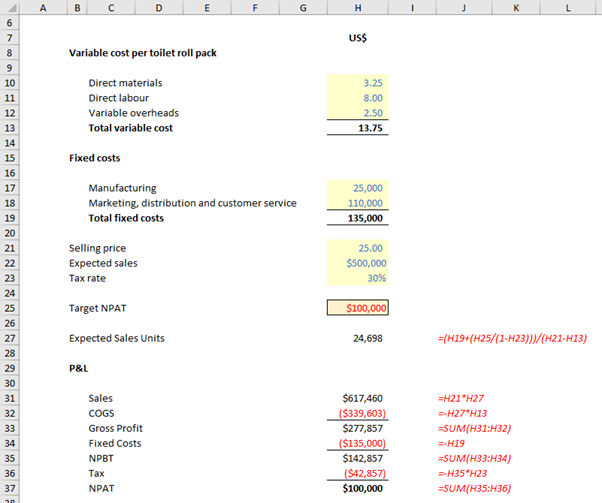Select the Manufacturing fixed cost cell 25,000

(357, 188)
